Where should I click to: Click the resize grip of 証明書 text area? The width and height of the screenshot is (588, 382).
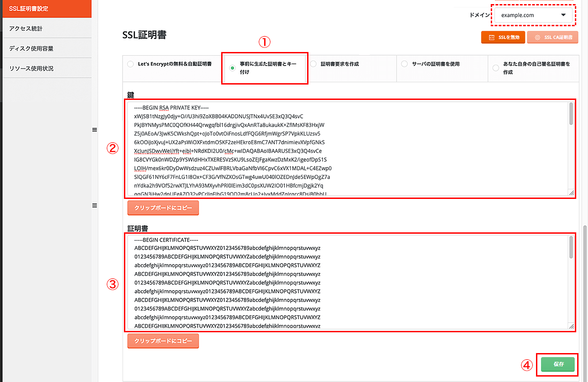(x=571, y=326)
